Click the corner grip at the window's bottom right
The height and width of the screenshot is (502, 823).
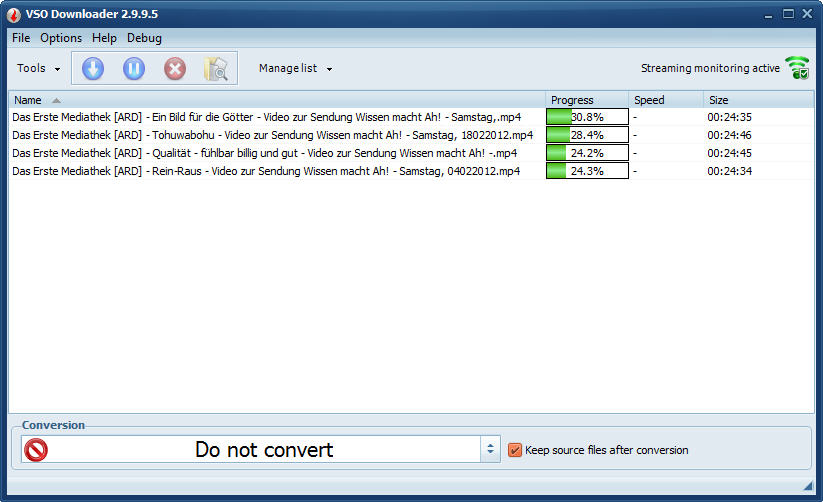pos(808,487)
